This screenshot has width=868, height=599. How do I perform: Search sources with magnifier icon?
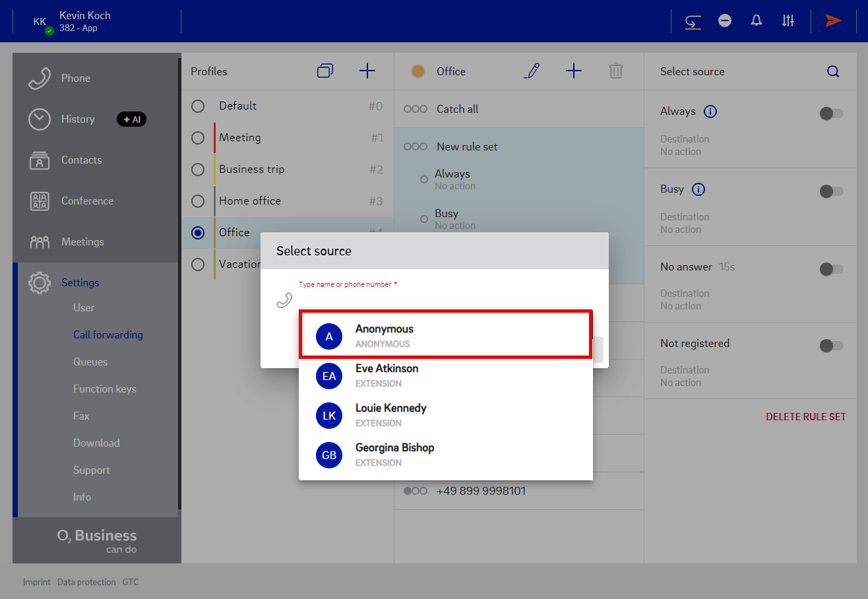[833, 71]
